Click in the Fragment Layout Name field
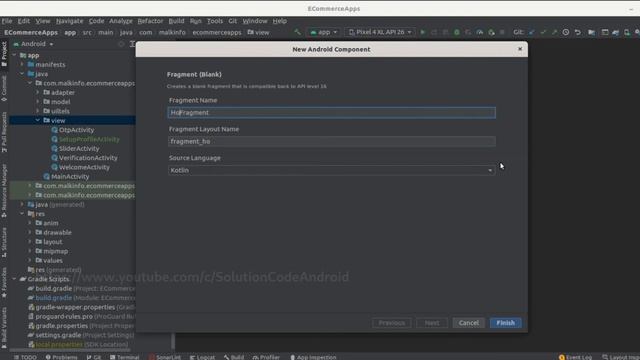The image size is (640, 360). [331, 142]
